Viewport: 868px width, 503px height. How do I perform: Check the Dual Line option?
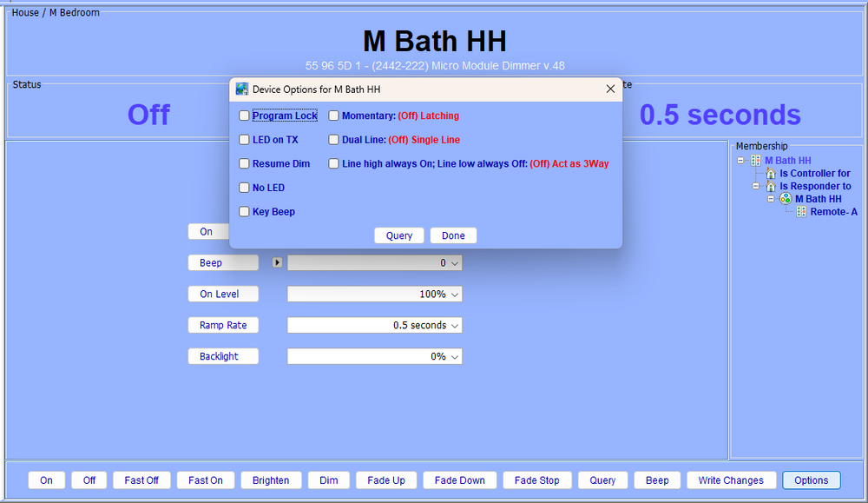click(333, 140)
